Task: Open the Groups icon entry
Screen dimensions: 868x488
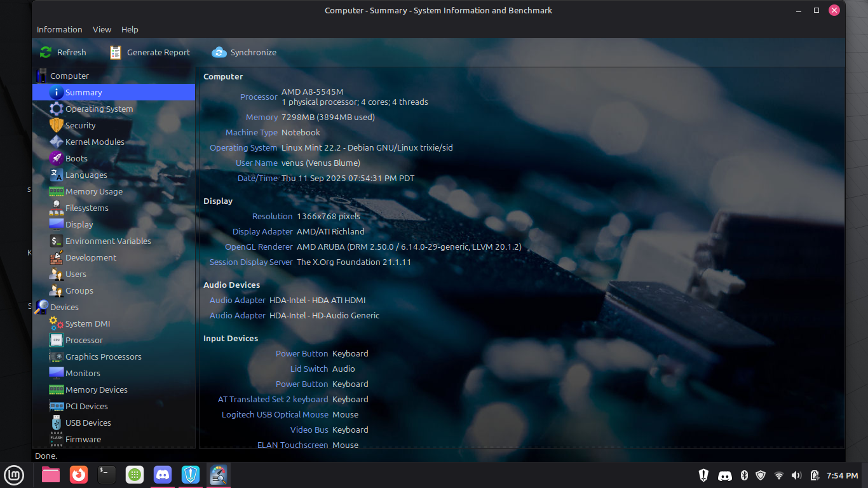Action: [x=57, y=290]
